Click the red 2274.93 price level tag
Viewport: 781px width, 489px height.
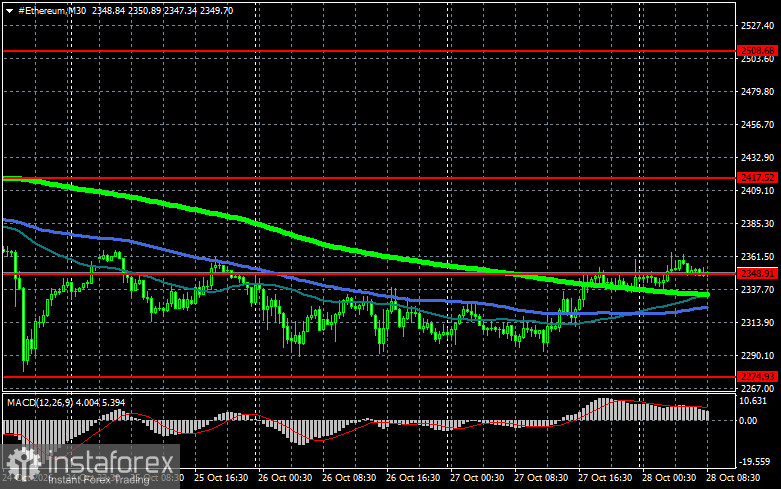(758, 376)
